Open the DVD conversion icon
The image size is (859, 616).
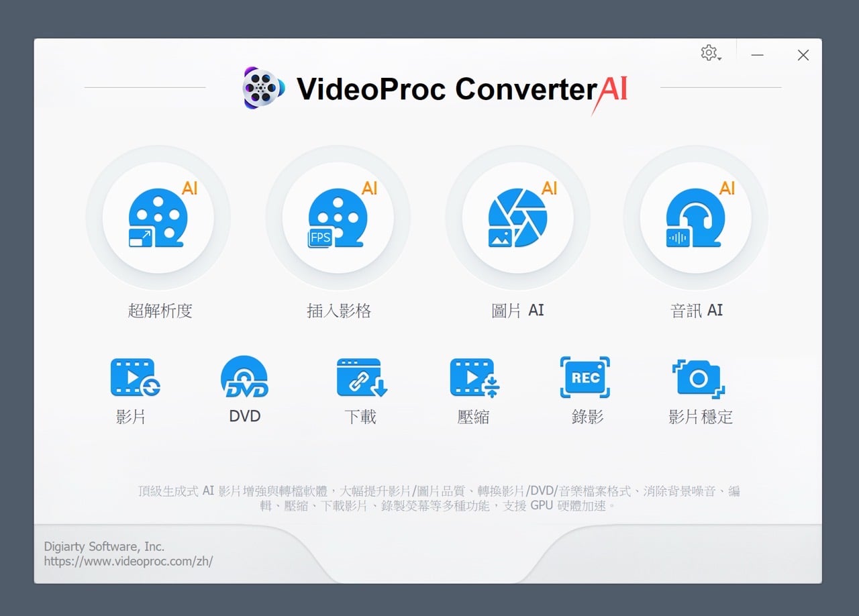(x=244, y=377)
